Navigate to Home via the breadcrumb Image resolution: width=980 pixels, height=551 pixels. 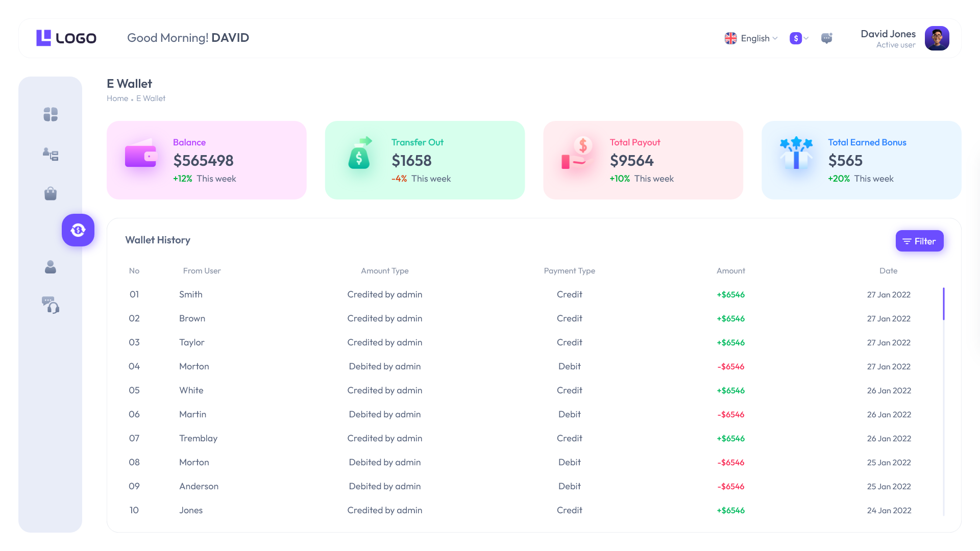pyautogui.click(x=117, y=98)
